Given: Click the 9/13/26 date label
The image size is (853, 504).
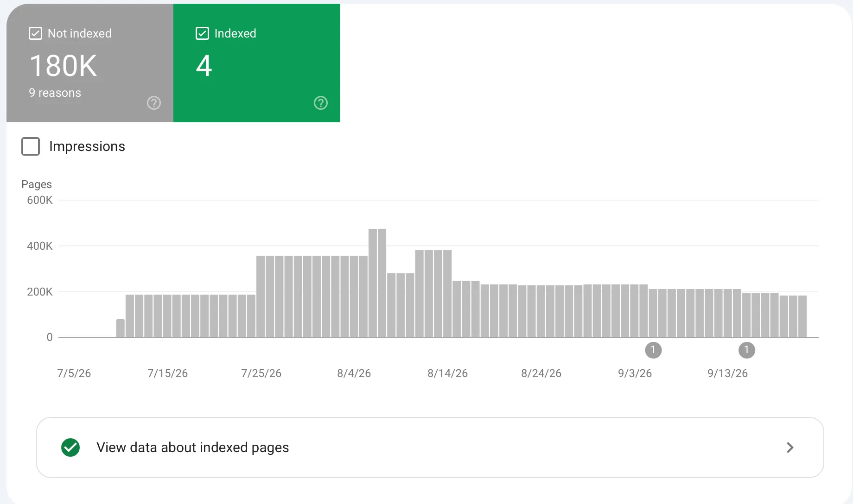Looking at the screenshot, I should [728, 373].
